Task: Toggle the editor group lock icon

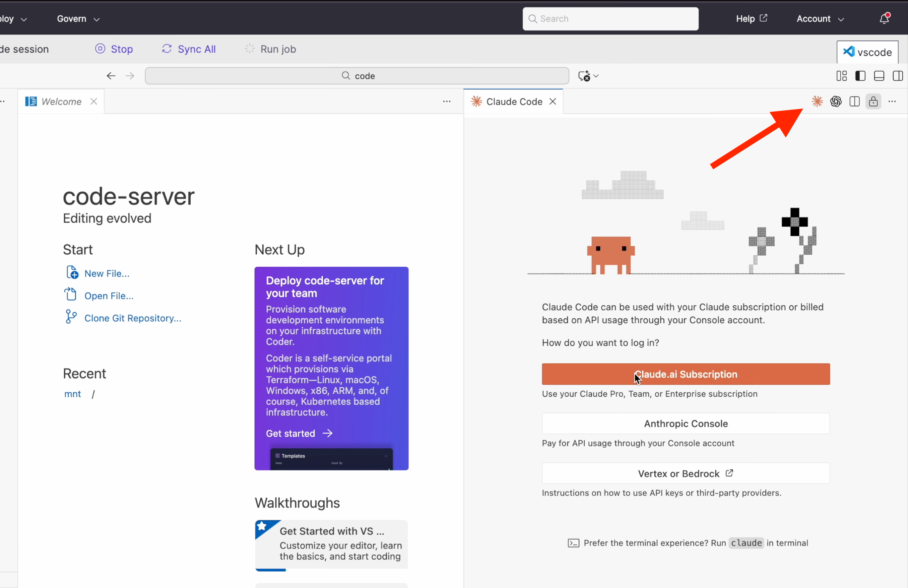Action: (x=873, y=102)
